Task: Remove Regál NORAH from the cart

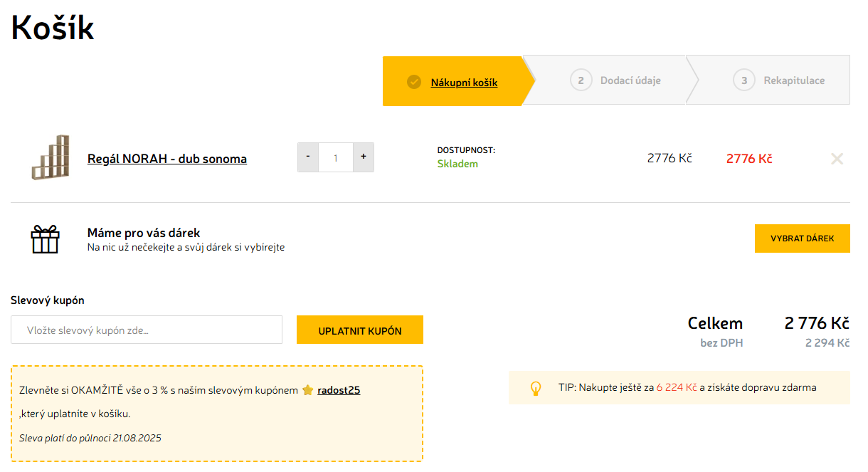Action: coord(837,159)
